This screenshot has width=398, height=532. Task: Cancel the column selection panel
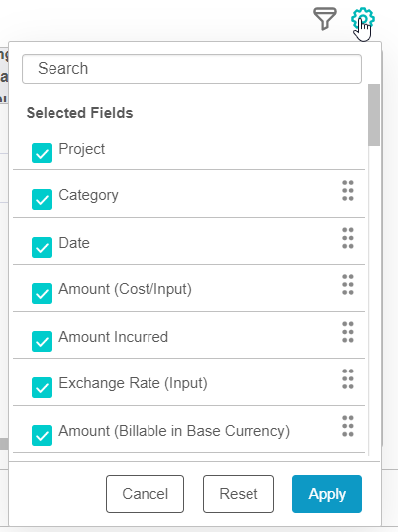(x=146, y=493)
